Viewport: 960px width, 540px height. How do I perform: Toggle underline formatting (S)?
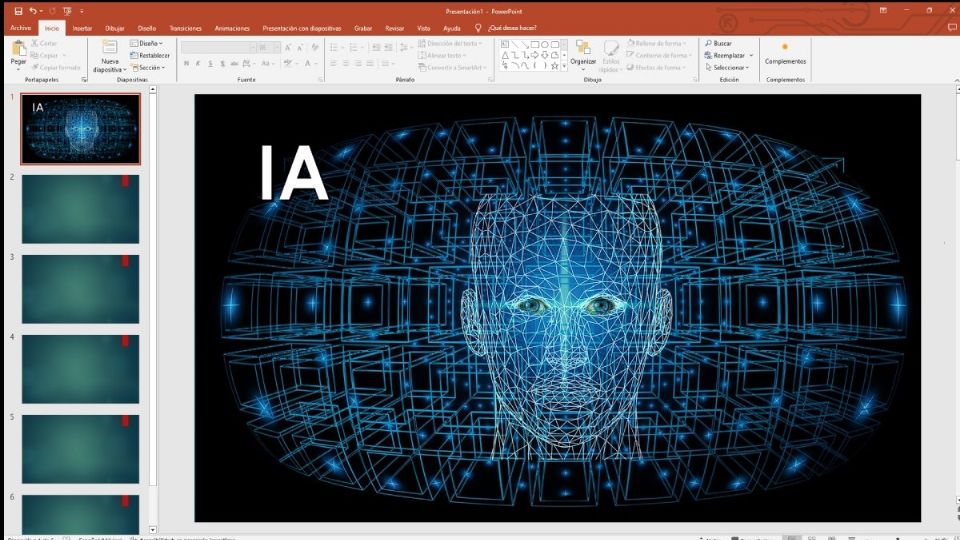point(210,63)
